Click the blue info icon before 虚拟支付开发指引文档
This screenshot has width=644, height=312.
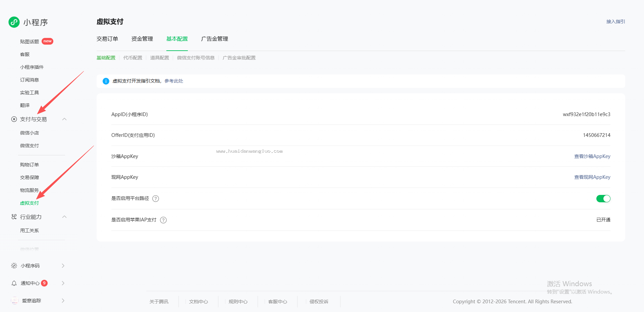(106, 81)
